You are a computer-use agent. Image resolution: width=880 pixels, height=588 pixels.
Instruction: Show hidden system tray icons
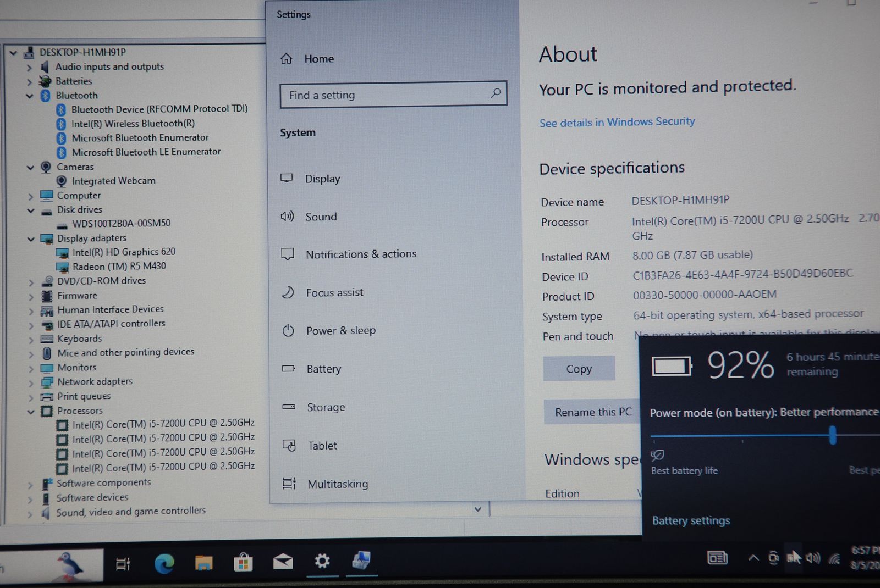[754, 558]
